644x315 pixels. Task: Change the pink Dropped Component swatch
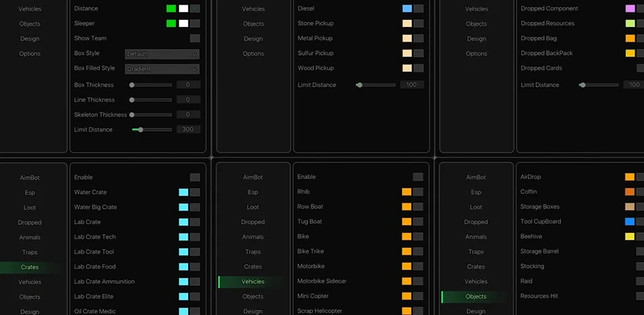(x=630, y=8)
